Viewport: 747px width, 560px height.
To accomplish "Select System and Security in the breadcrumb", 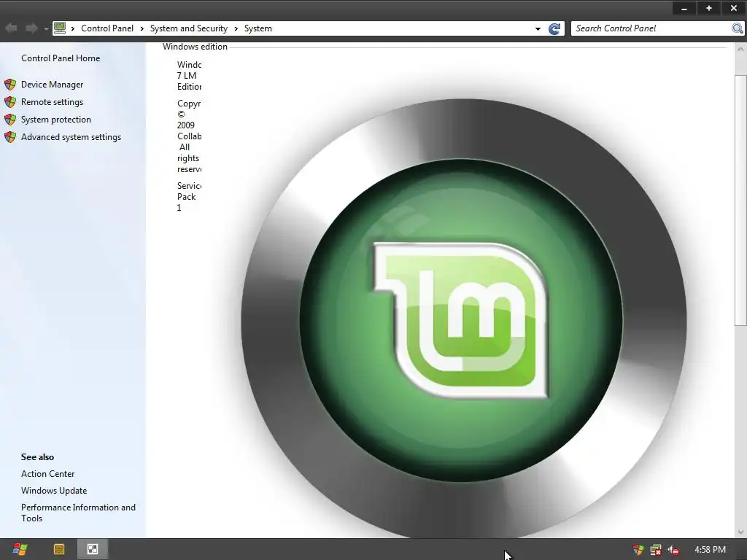I will (189, 28).
